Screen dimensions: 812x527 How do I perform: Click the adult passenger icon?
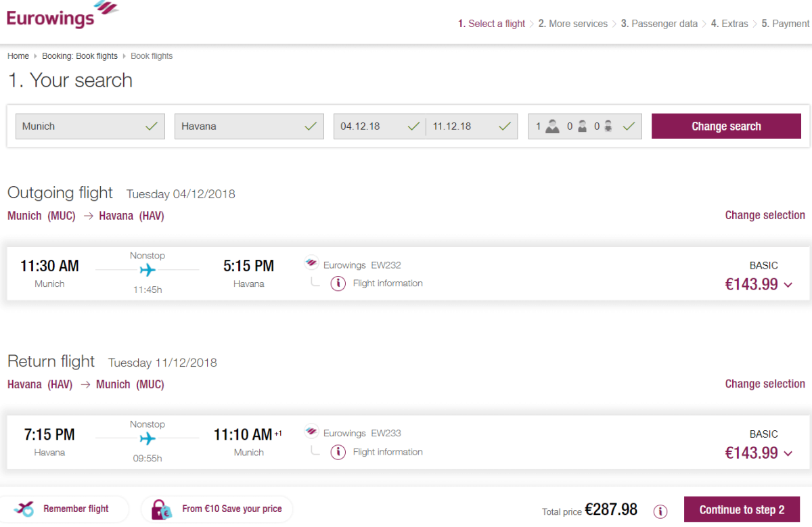[x=552, y=127]
